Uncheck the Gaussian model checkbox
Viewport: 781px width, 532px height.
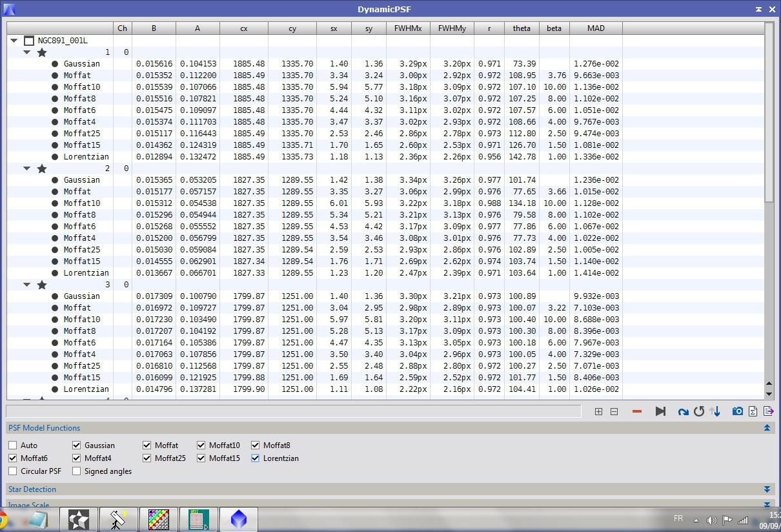tap(76, 445)
